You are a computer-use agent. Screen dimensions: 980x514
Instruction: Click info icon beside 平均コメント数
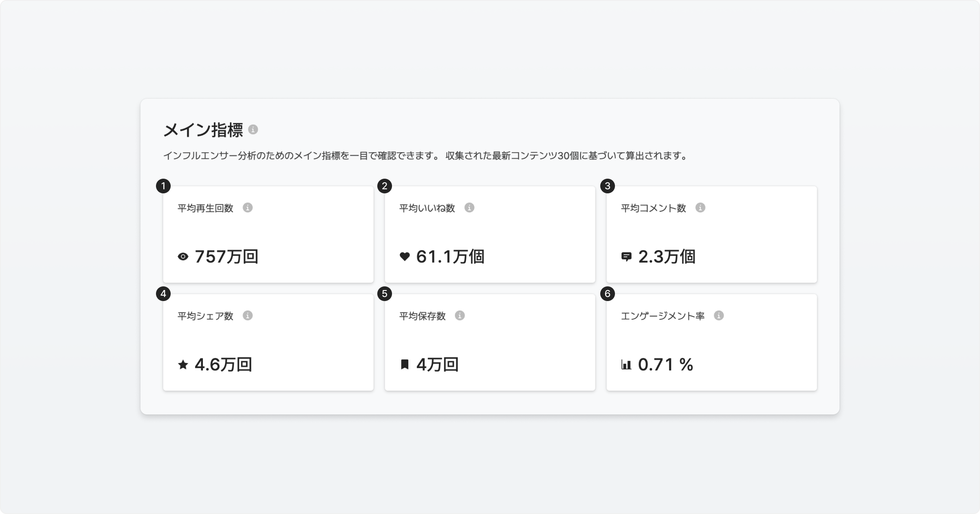pyautogui.click(x=700, y=208)
